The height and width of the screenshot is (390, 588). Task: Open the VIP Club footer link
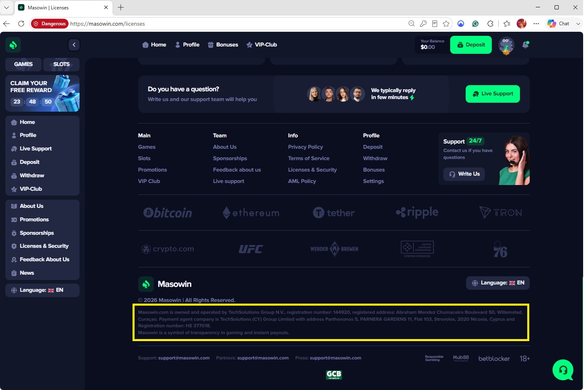point(149,181)
